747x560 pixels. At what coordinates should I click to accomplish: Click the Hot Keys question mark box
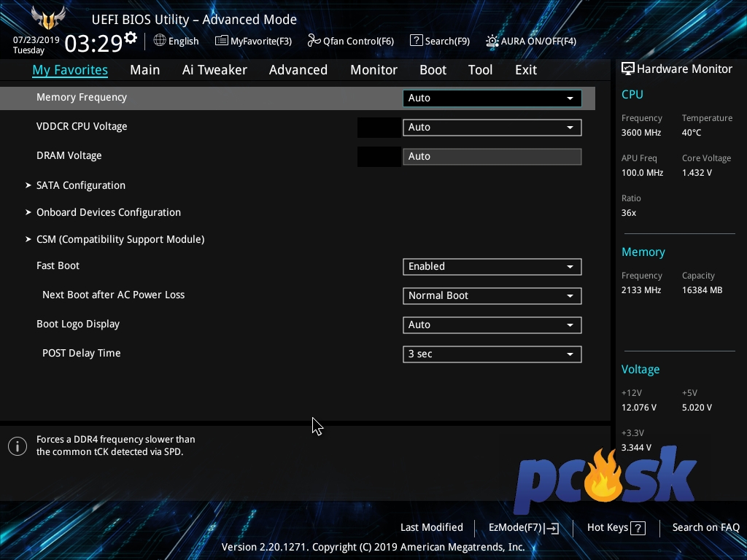[638, 528]
